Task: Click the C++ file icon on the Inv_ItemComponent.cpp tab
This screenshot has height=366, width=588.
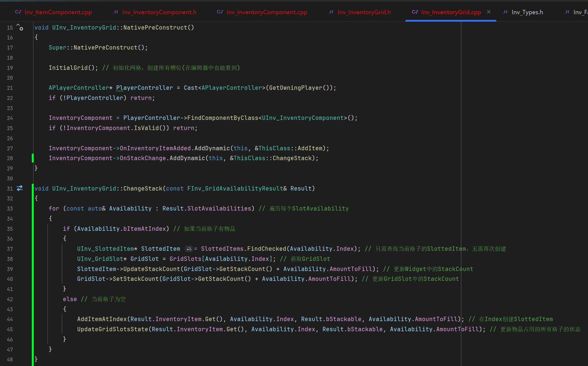Action: pos(18,12)
